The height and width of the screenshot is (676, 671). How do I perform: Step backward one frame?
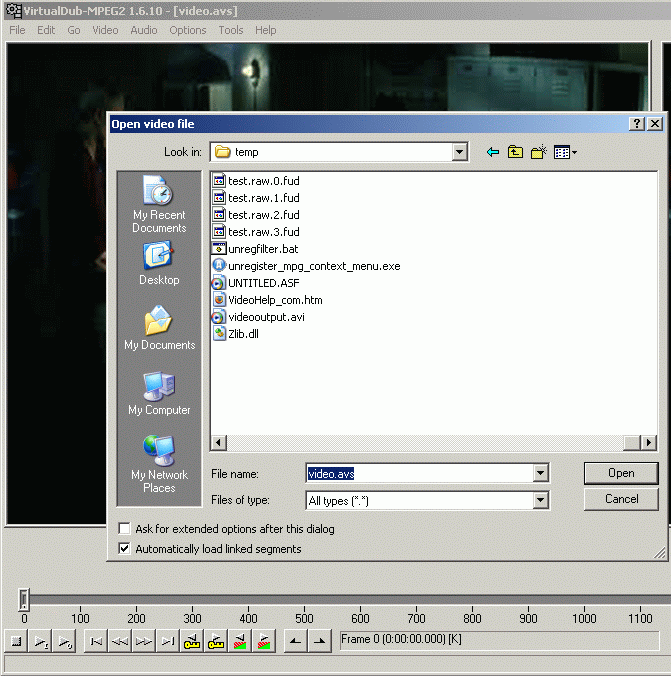(119, 641)
